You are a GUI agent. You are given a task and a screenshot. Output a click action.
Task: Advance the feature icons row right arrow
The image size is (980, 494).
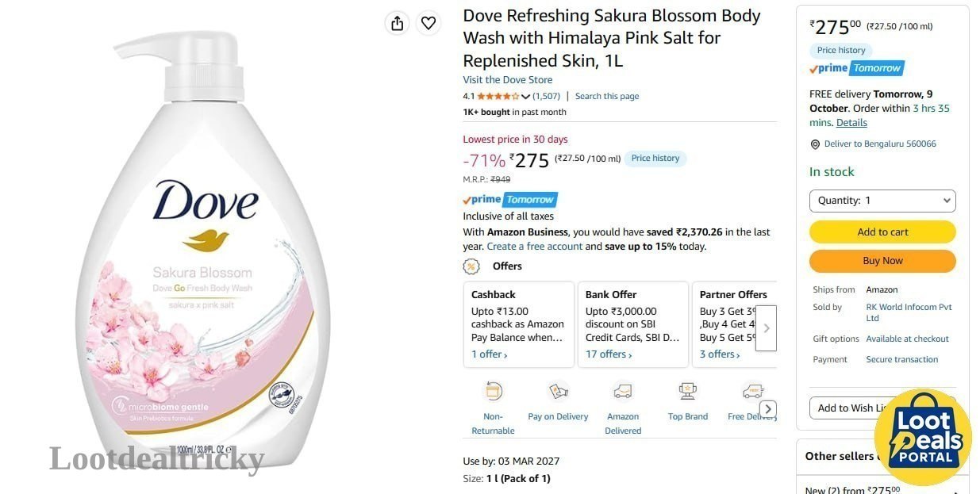(767, 409)
